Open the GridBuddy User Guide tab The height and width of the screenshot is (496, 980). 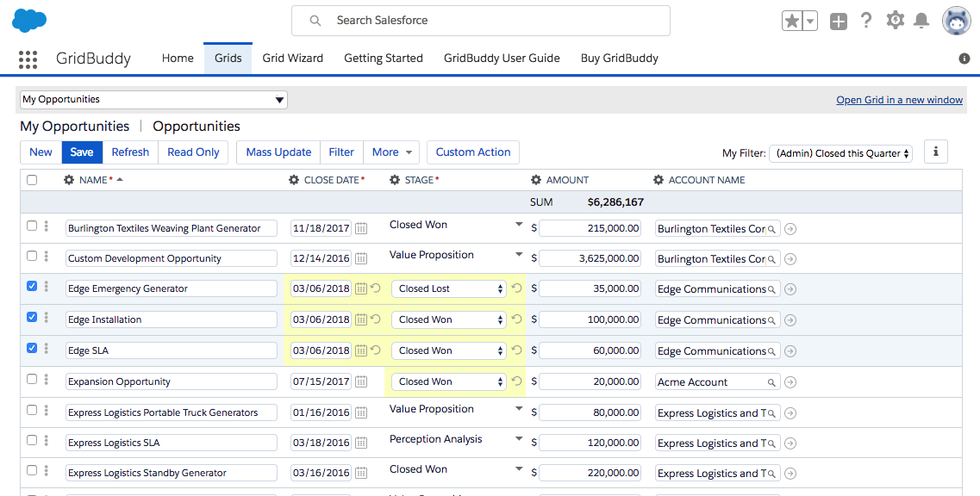click(x=502, y=59)
